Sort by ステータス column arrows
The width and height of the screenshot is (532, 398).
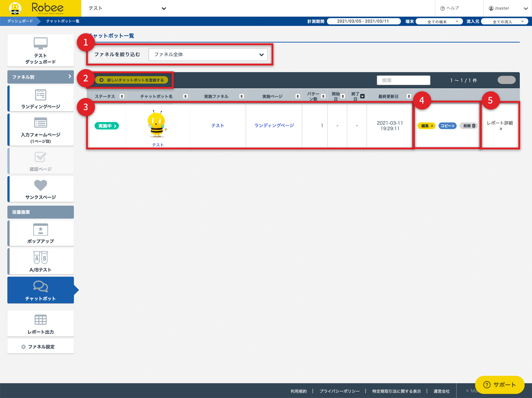pos(122,97)
